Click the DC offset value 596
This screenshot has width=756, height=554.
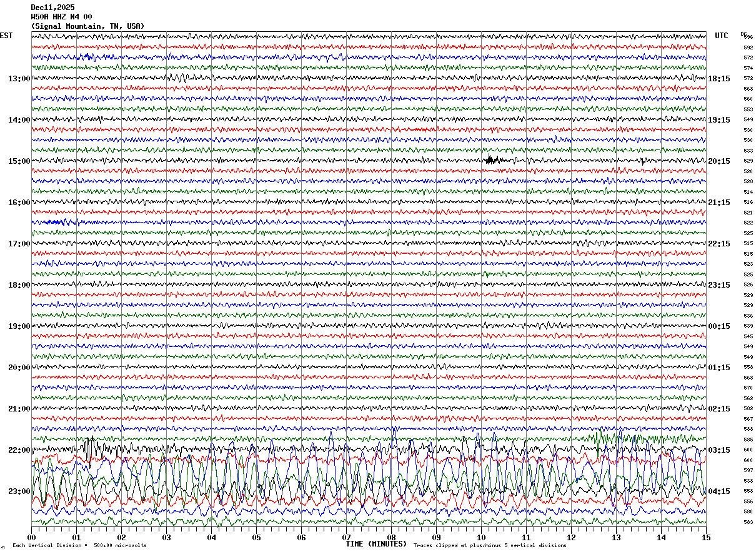tap(749, 37)
